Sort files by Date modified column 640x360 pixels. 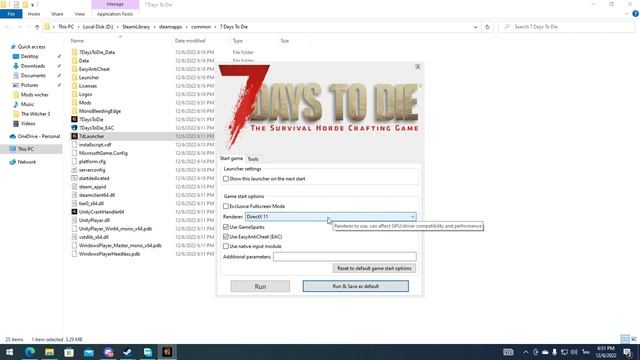[190, 41]
